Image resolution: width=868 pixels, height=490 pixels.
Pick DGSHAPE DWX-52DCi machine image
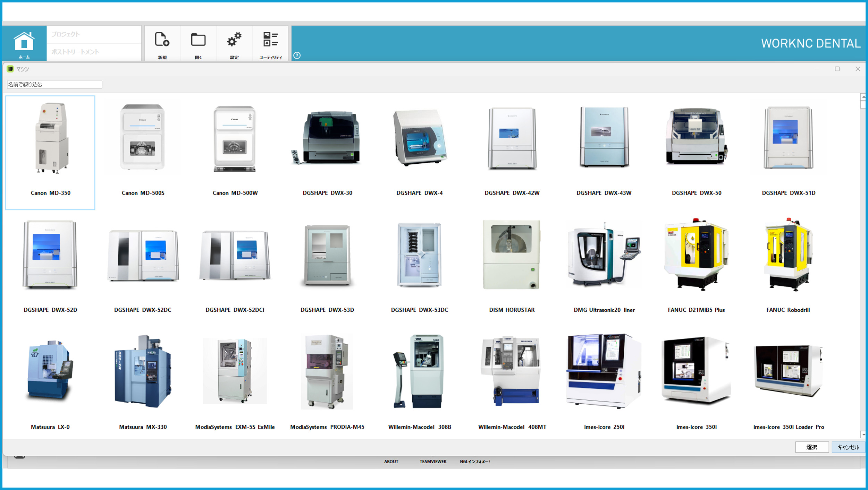(x=235, y=255)
